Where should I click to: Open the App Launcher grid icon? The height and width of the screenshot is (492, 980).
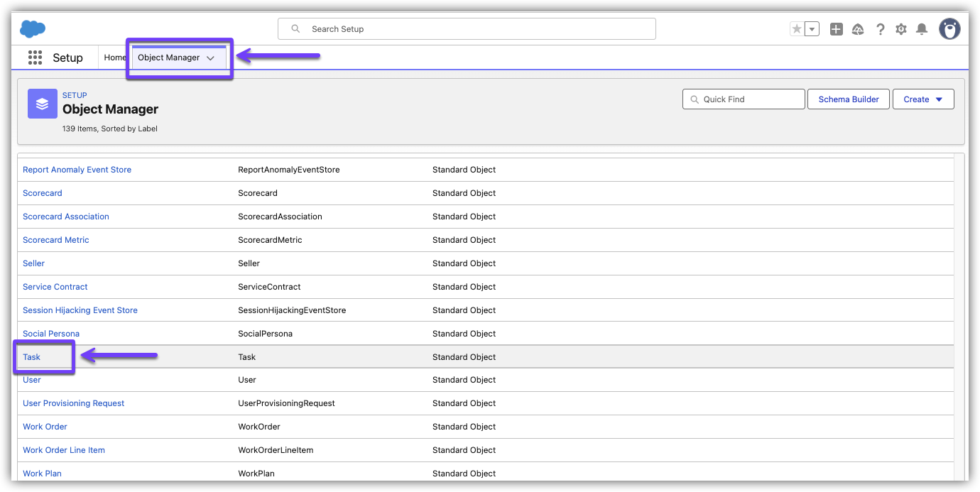35,58
